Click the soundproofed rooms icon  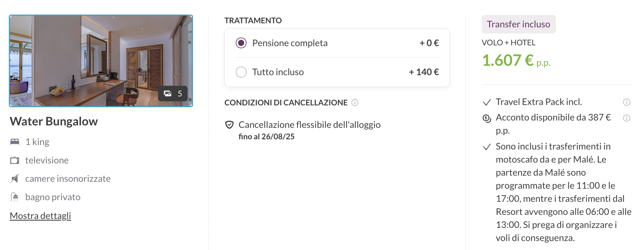click(x=15, y=179)
